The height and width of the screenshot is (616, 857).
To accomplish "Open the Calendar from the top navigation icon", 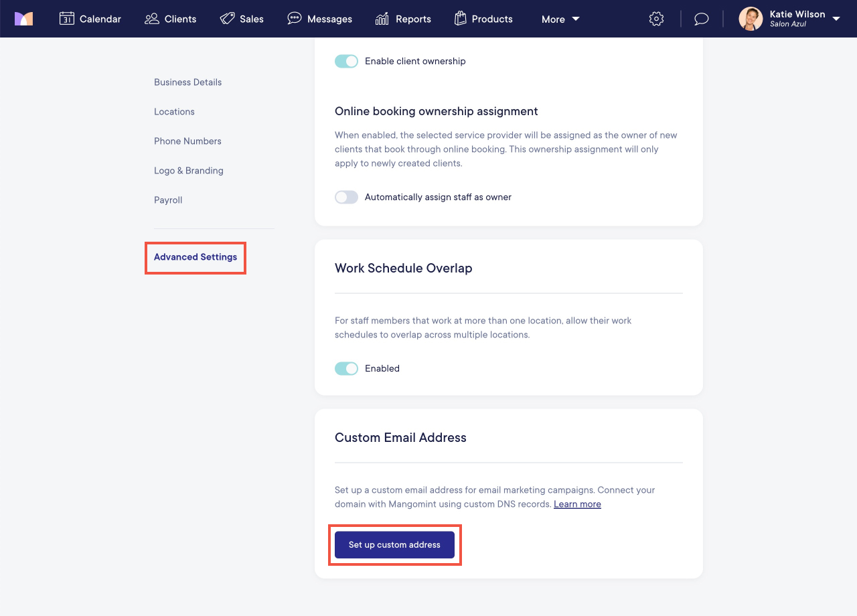I will point(66,18).
